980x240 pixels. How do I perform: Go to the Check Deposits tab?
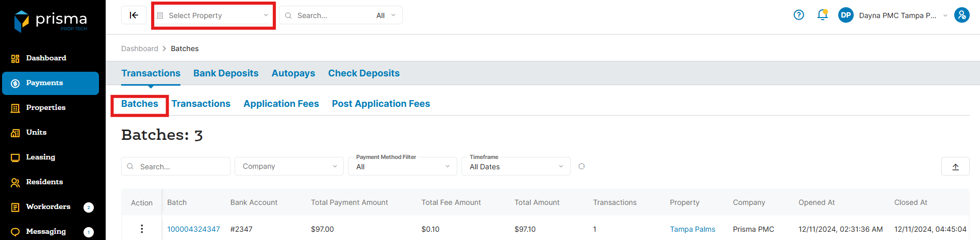click(x=363, y=73)
